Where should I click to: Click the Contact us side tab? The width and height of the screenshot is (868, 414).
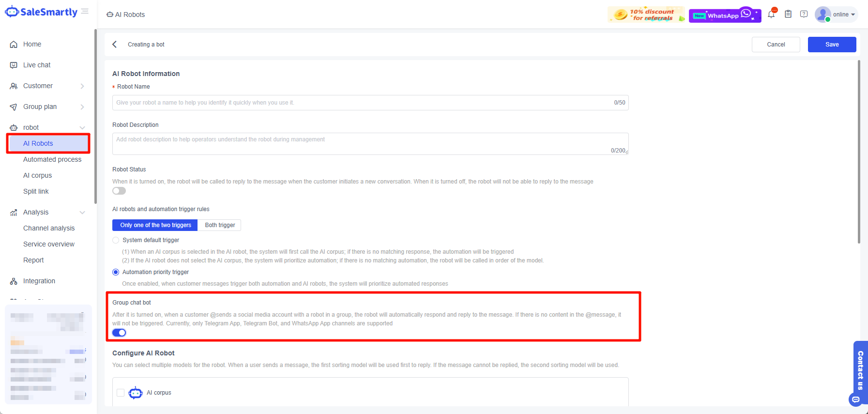[x=860, y=370]
